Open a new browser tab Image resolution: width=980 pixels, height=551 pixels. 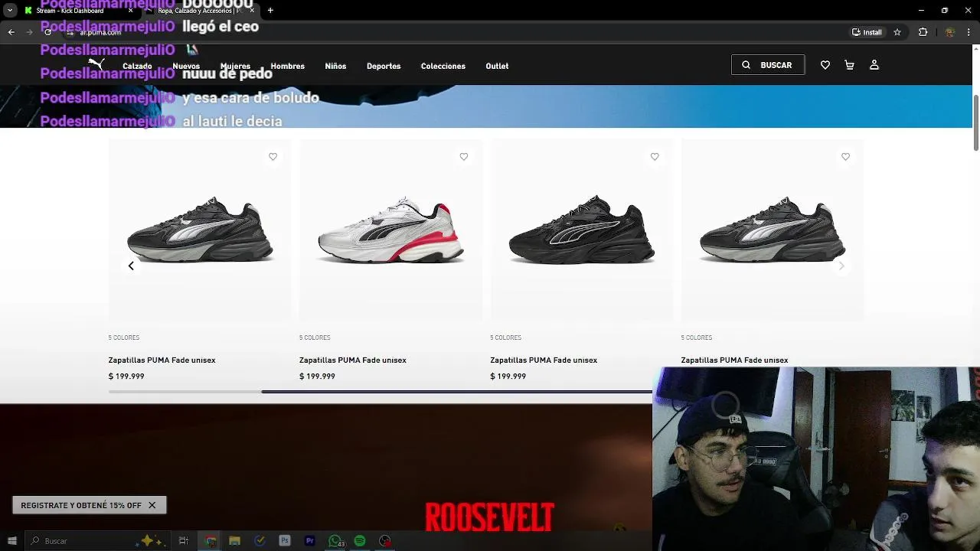click(270, 11)
